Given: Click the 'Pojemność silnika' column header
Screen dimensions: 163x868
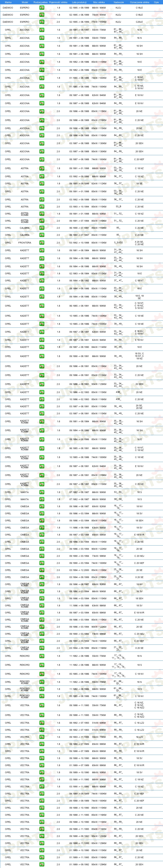Looking at the screenshot, I should coord(58,2).
